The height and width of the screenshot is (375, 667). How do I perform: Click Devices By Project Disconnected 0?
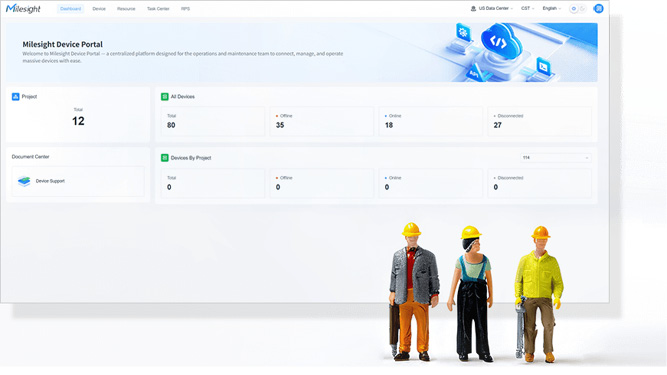[x=539, y=183]
